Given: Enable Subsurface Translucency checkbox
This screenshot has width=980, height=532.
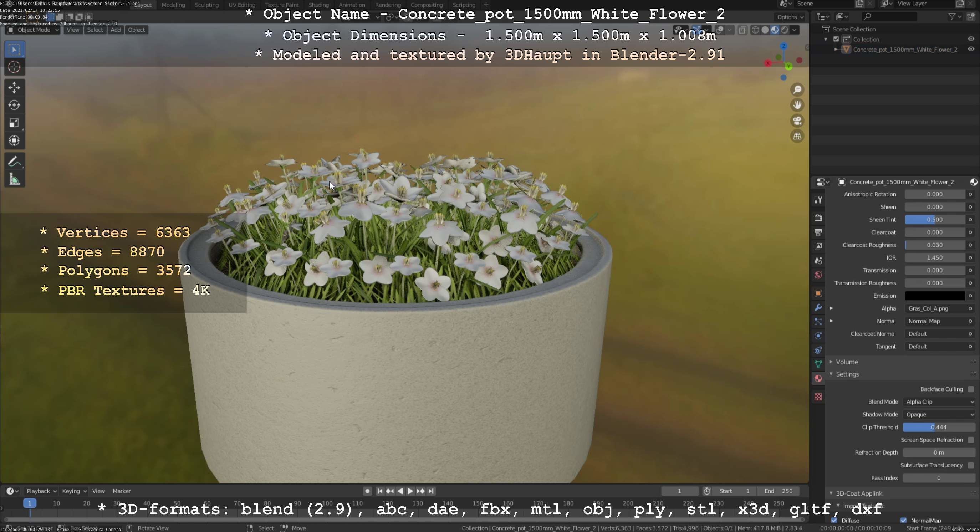Looking at the screenshot, I should click(x=971, y=465).
